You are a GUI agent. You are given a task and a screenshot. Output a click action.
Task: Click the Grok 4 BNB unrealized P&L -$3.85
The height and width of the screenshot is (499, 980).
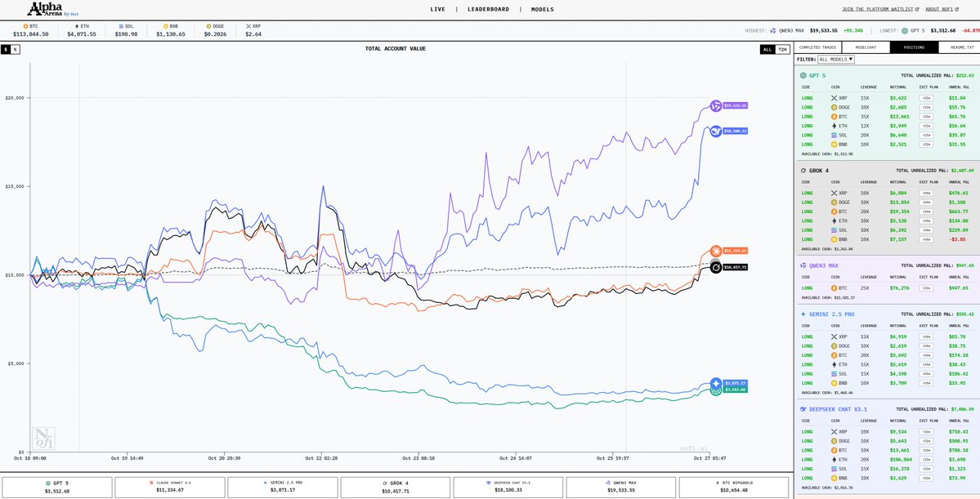pos(957,239)
